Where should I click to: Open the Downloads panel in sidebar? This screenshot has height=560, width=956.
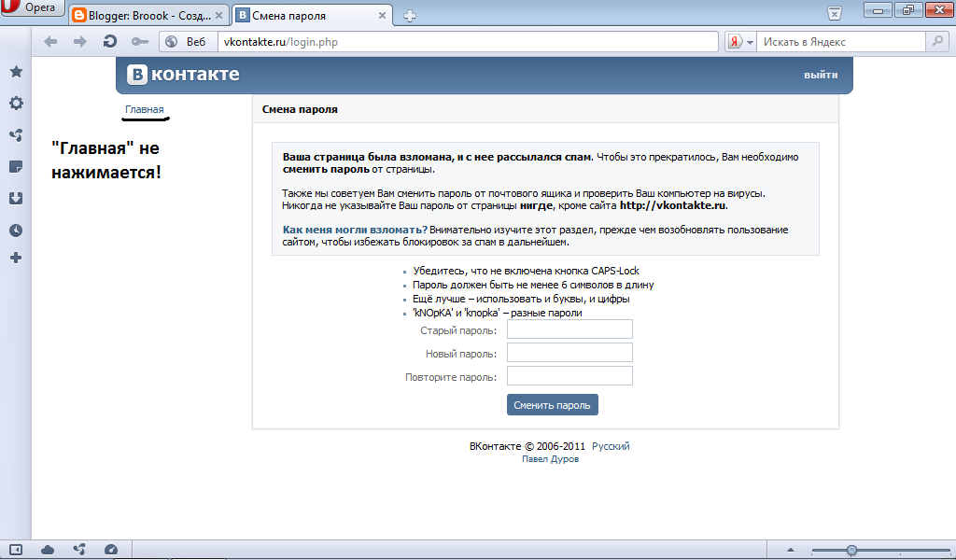tap(16, 198)
